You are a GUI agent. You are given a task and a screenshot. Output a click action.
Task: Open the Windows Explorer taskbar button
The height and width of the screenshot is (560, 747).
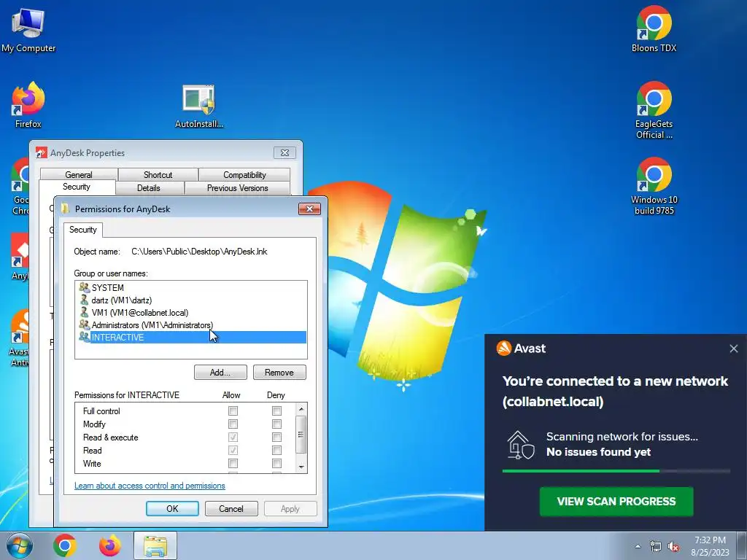coord(155,545)
